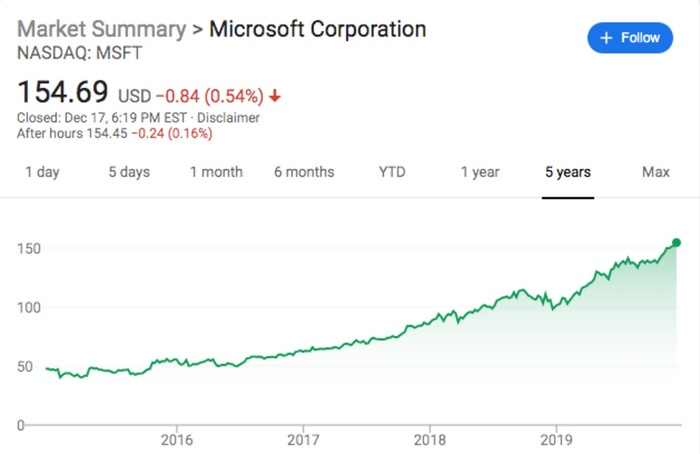Click the 2016 label on x-axis
Image resolution: width=700 pixels, height=454 pixels.
pos(176,438)
